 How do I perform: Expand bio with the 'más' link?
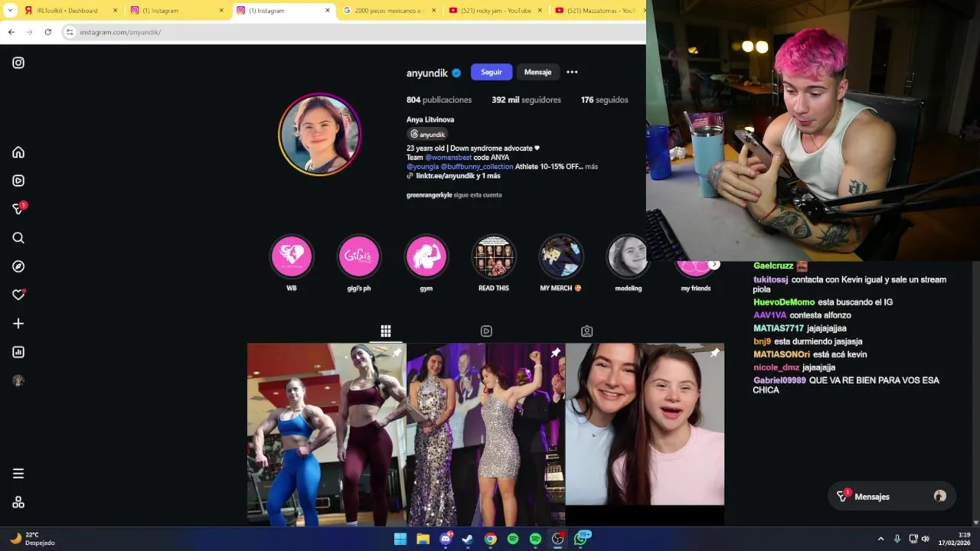[592, 166]
